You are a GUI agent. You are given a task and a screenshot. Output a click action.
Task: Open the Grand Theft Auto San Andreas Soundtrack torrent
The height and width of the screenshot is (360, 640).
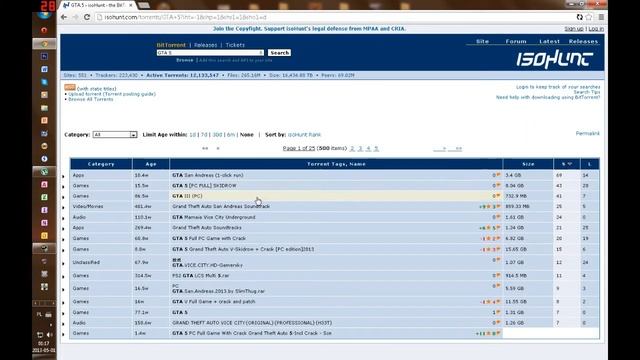click(221, 207)
